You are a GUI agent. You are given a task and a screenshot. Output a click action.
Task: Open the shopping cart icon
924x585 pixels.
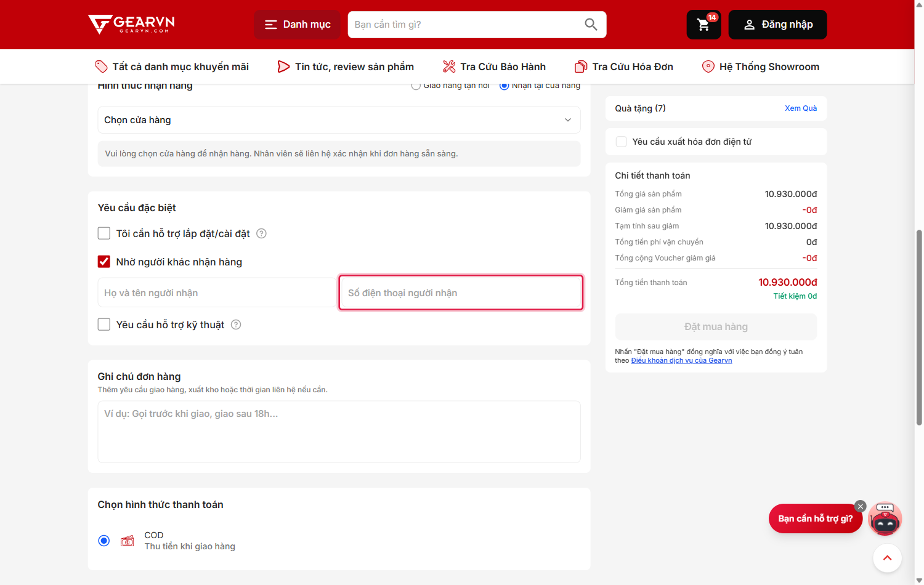[703, 25]
